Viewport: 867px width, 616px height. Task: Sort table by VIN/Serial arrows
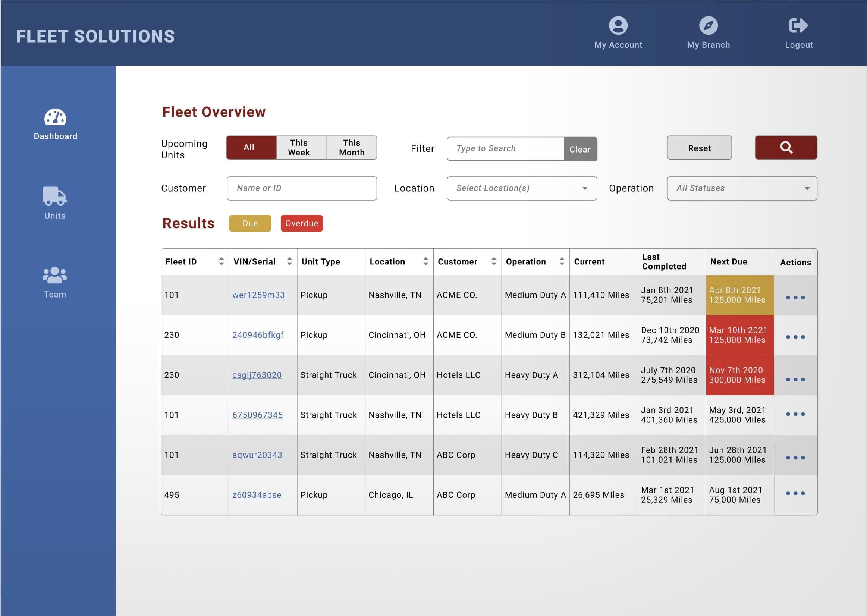click(x=289, y=261)
